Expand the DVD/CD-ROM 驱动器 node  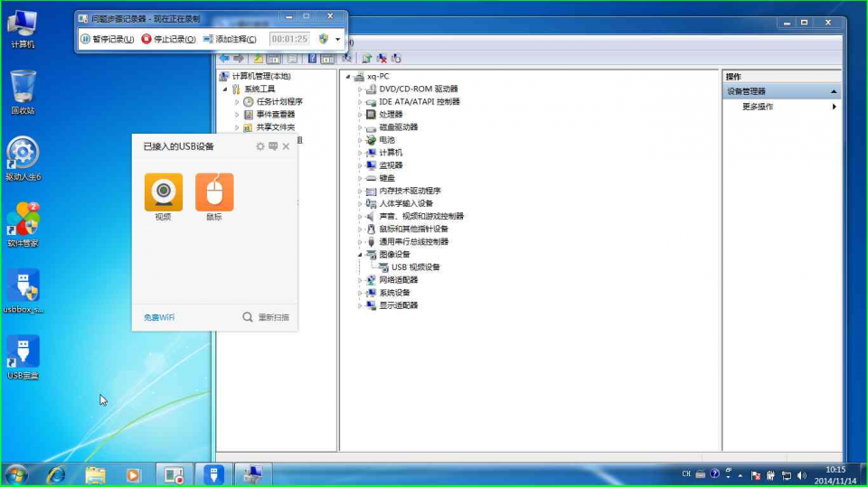[x=360, y=89]
